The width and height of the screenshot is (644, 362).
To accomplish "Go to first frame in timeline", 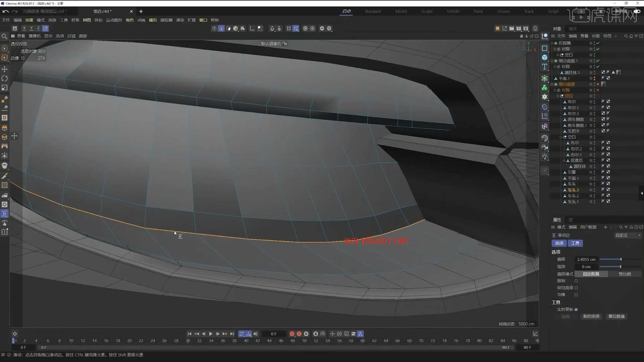I will (190, 334).
